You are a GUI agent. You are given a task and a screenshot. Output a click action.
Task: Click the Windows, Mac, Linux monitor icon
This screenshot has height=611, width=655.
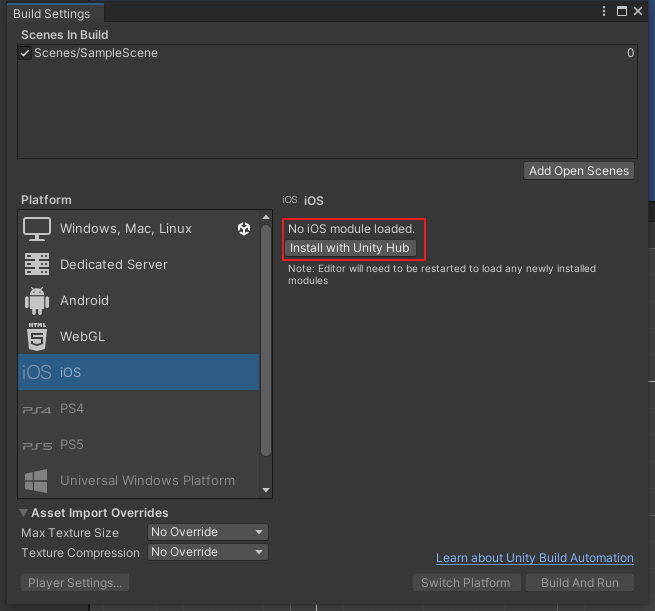pos(37,228)
